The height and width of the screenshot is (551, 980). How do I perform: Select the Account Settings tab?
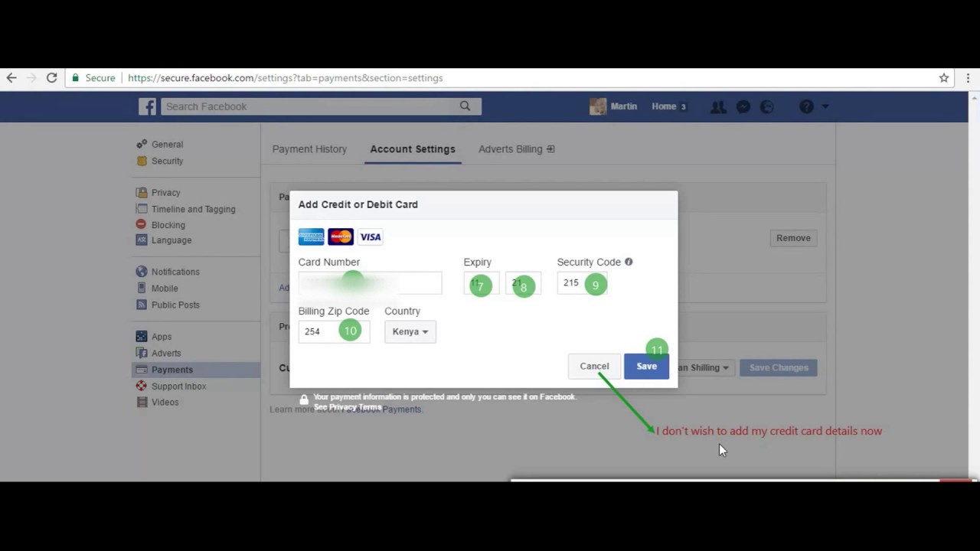(413, 149)
